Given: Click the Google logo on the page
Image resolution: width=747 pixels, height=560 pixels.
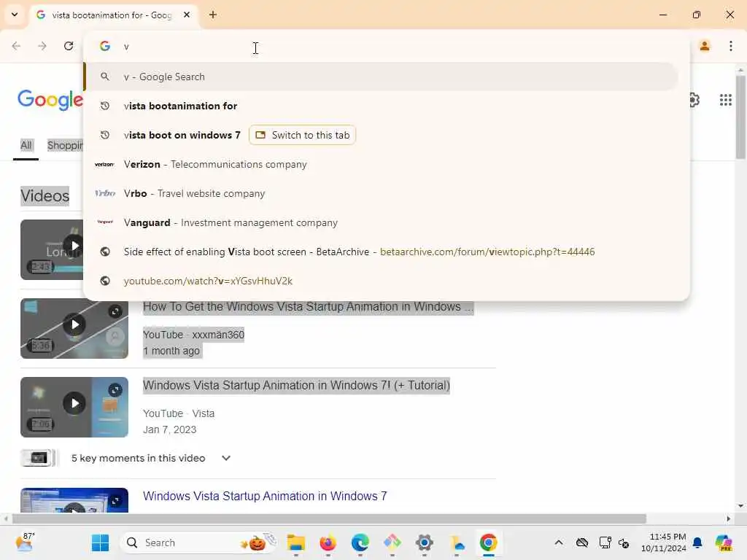Looking at the screenshot, I should (50, 99).
